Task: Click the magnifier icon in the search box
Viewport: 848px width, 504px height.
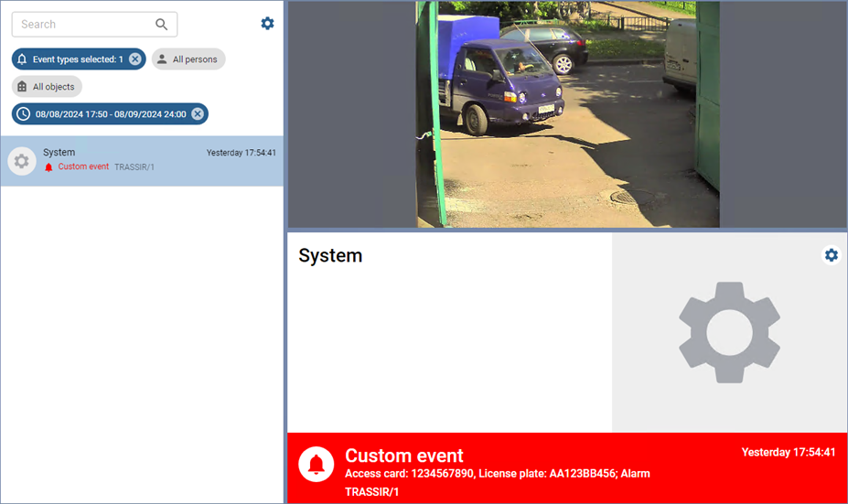Action: pyautogui.click(x=162, y=25)
